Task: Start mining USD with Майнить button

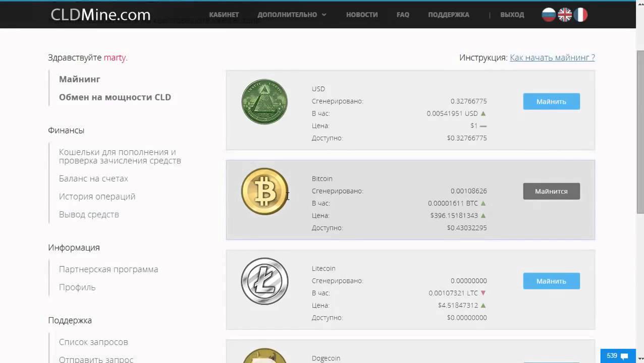Action: click(x=551, y=101)
